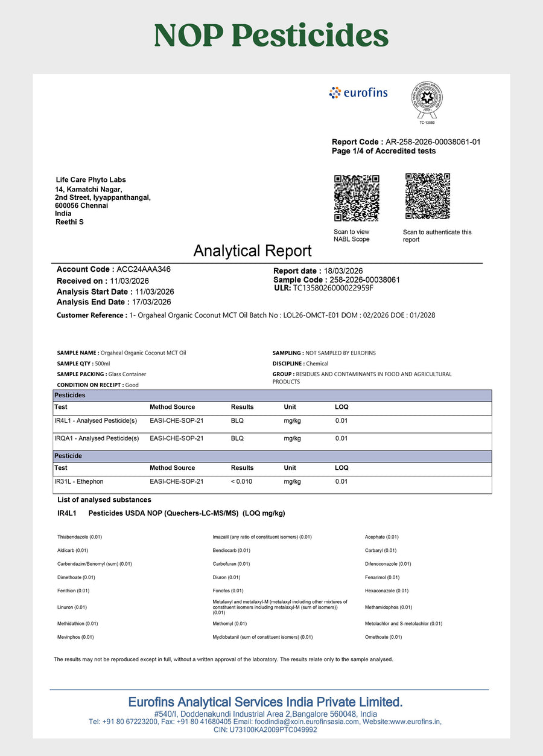
Task: Click the NABL accreditation seal TC-13580
Action: point(427,103)
